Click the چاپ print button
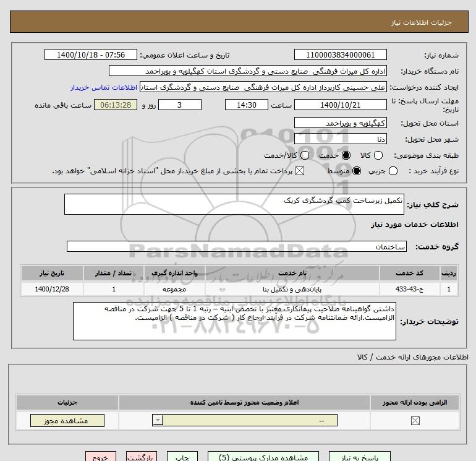Screen dimensions: 476x461 tap(182, 457)
